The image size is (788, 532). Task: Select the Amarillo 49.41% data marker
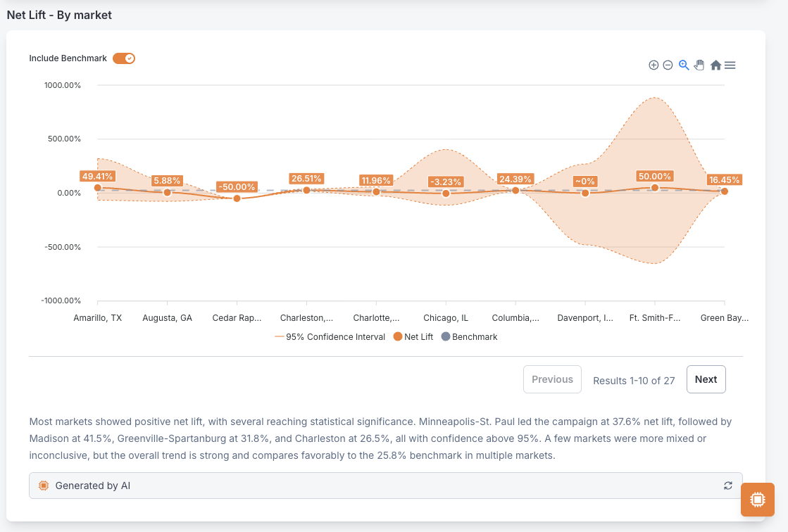[97, 187]
